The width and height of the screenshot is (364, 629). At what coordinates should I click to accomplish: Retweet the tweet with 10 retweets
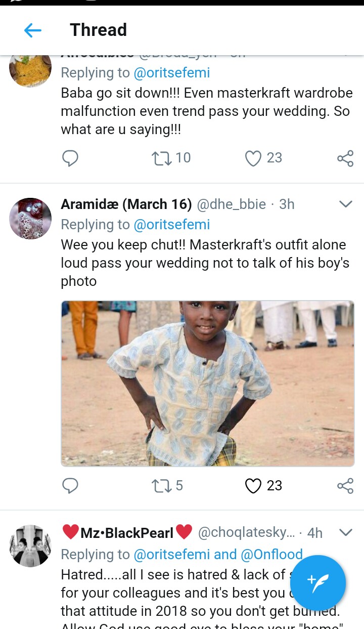[162, 158]
